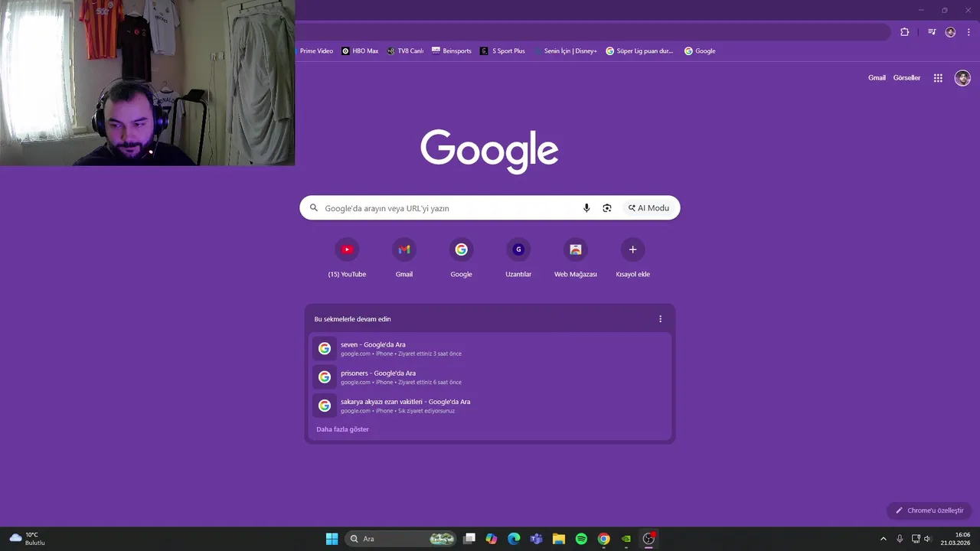The height and width of the screenshot is (551, 980).
Task: Open the weather widget showing 10°C Bulutlu
Action: (x=28, y=539)
